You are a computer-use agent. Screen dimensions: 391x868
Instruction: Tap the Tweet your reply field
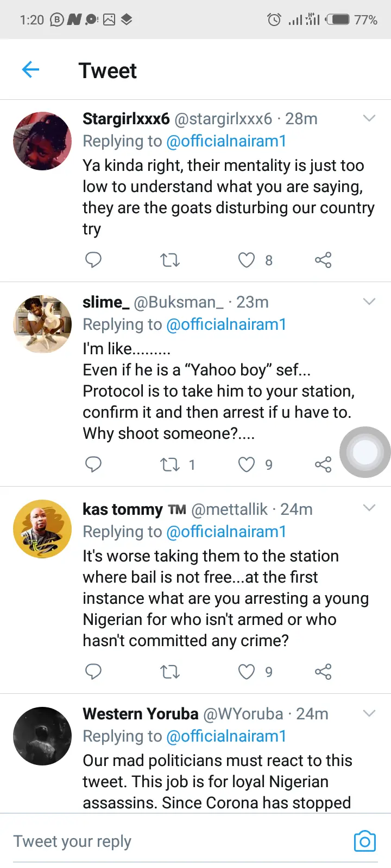click(x=163, y=841)
